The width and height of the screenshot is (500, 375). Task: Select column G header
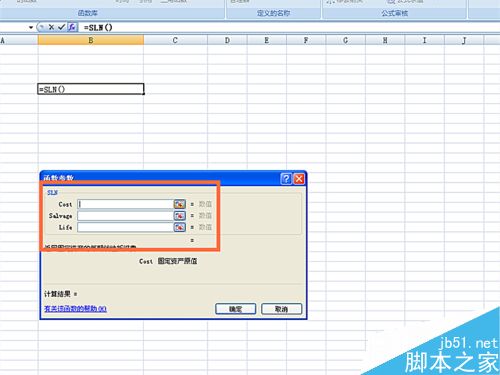[346, 40]
